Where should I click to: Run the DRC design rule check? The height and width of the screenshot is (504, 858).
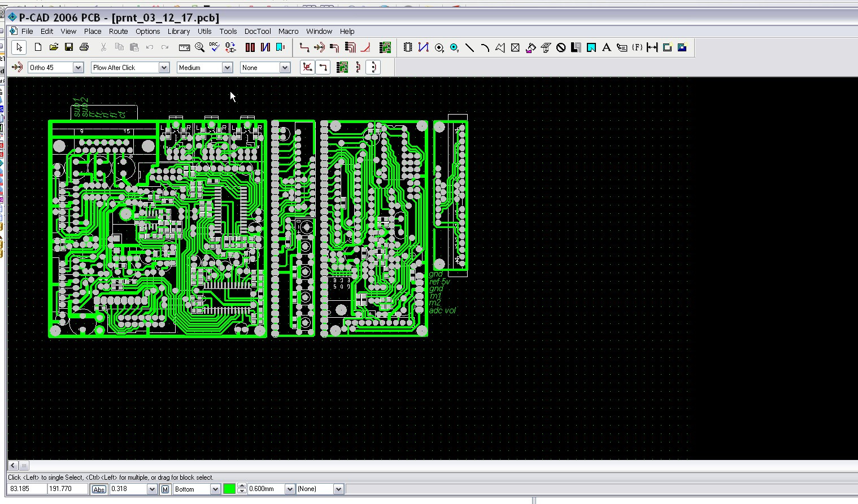click(214, 47)
